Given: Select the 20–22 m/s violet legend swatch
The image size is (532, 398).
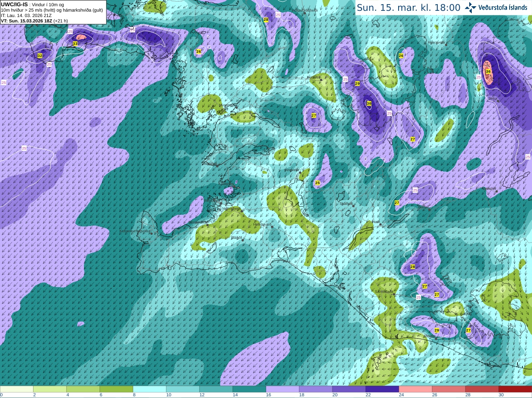Looking at the screenshot, I should pyautogui.click(x=349, y=389).
